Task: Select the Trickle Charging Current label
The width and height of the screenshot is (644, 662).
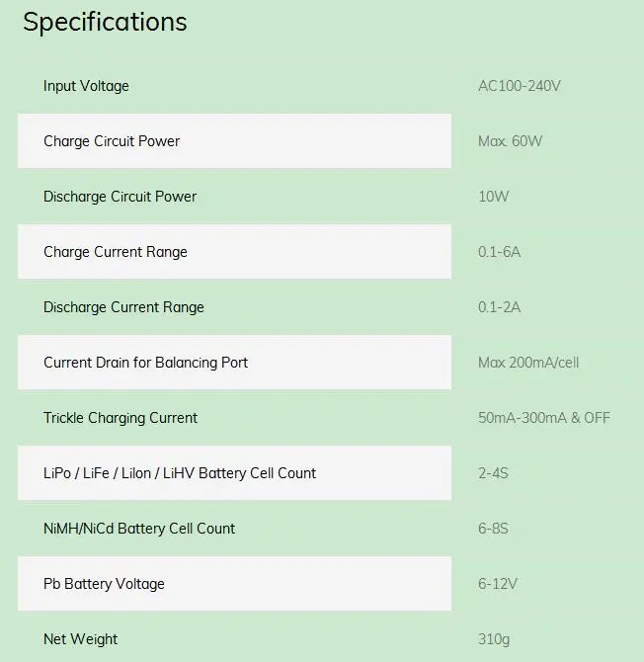Action: (x=121, y=418)
